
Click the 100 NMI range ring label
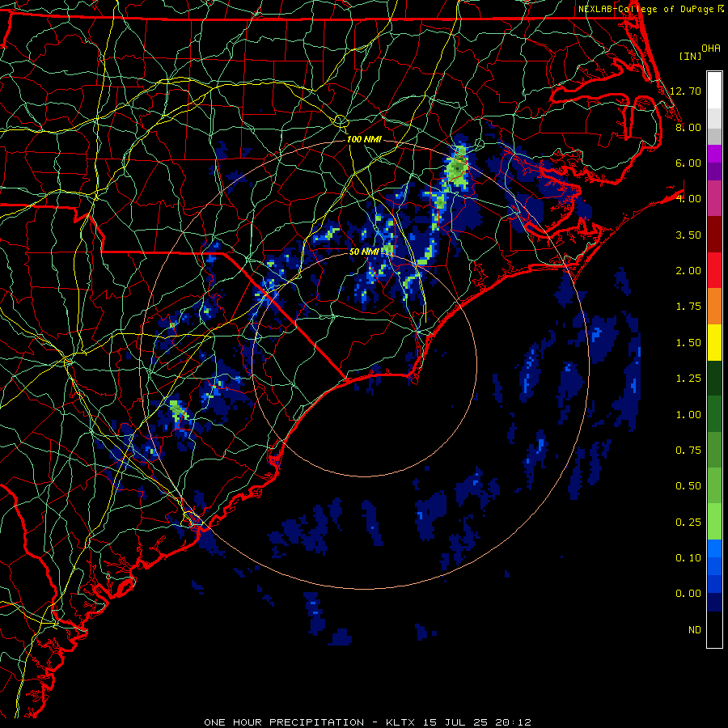coord(364,139)
